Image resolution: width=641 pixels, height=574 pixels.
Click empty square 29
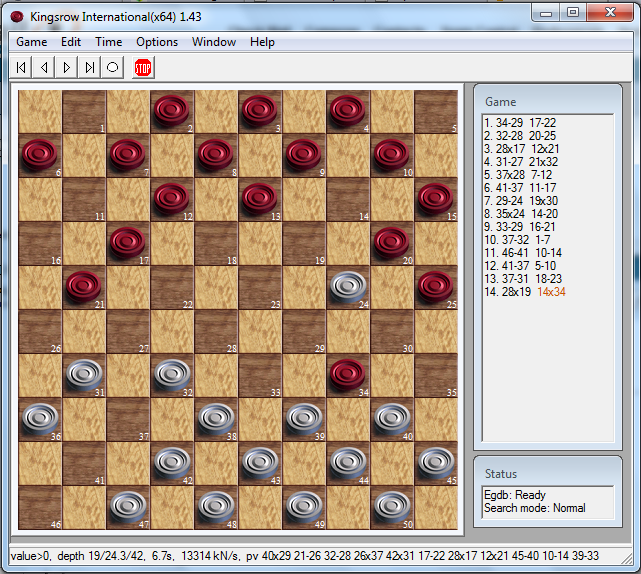click(x=304, y=332)
